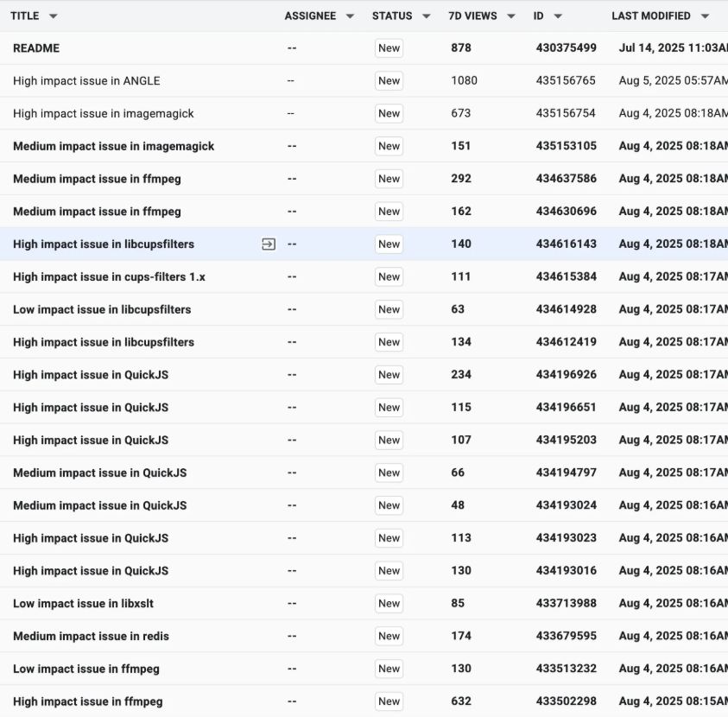This screenshot has height=717, width=728.
Task: Select ID cell 434193016
Action: coord(566,571)
